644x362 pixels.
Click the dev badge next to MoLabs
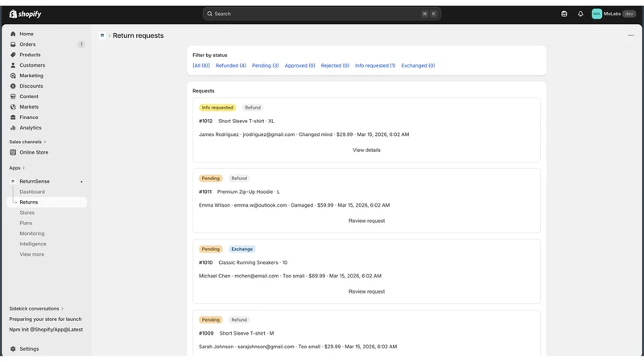(x=629, y=14)
